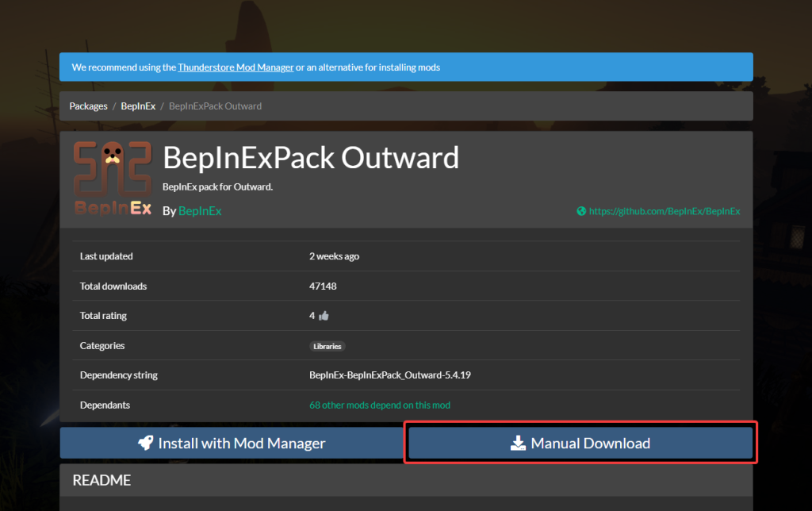The height and width of the screenshot is (511, 812).
Task: Click the 'Dependency string' label
Action: pyautogui.click(x=119, y=375)
